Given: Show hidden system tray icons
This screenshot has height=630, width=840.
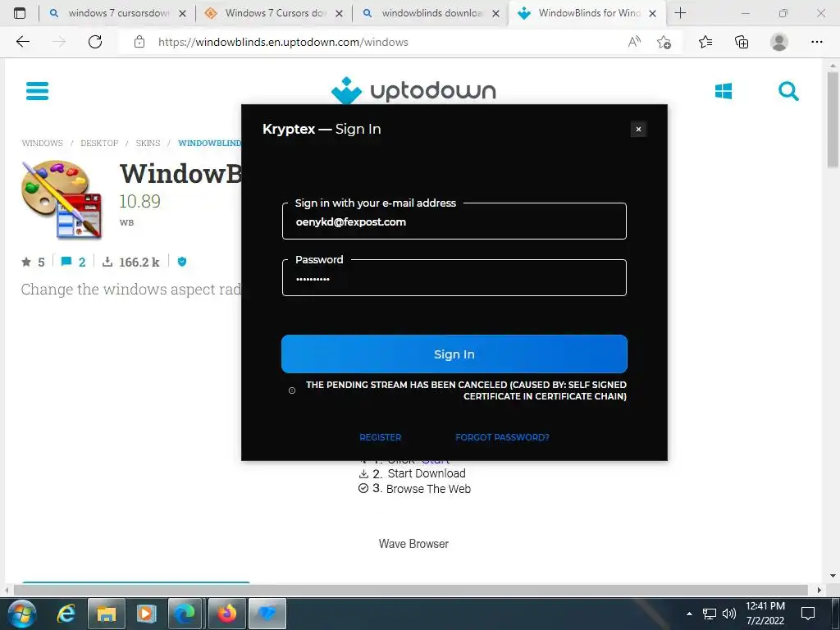Looking at the screenshot, I should pyautogui.click(x=689, y=614).
